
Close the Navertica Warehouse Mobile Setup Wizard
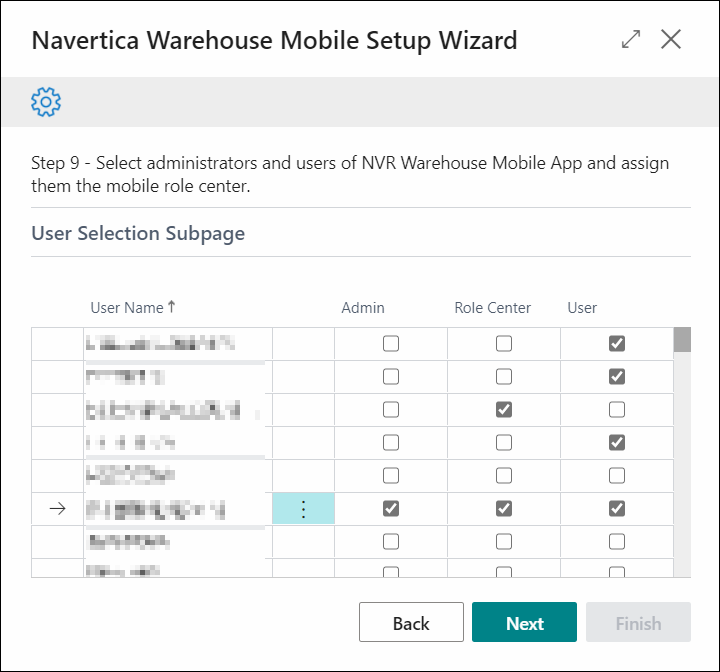tap(671, 39)
